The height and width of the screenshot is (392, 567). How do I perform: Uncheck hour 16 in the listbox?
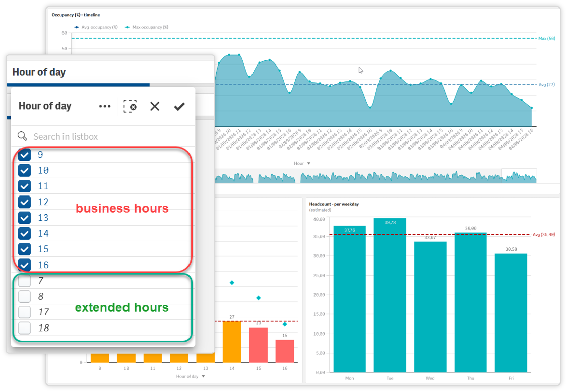(x=25, y=265)
